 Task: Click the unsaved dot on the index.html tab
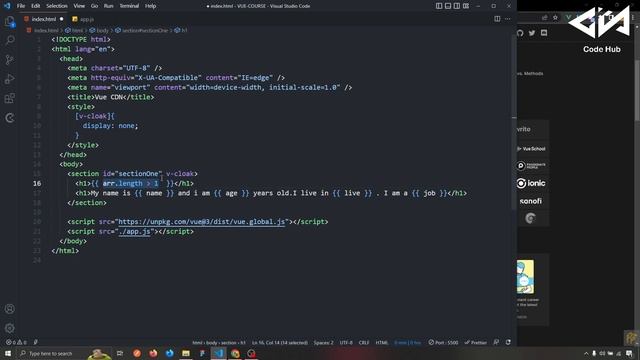pos(62,19)
